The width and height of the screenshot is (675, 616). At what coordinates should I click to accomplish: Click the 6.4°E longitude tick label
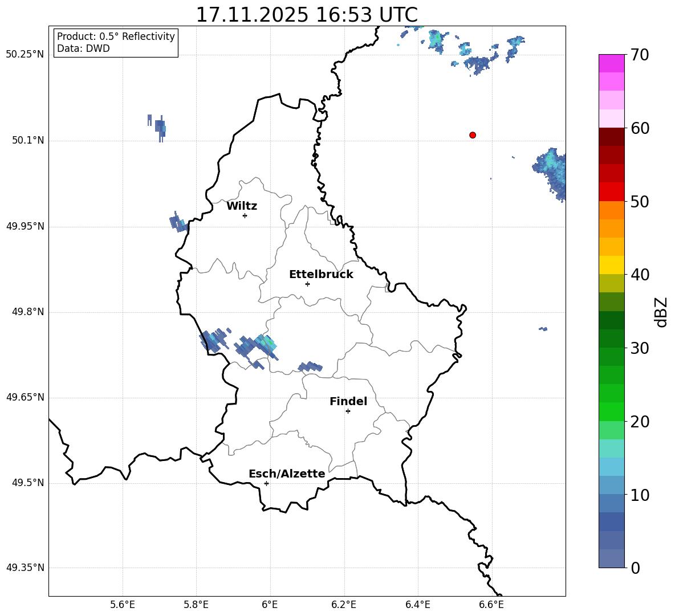pyautogui.click(x=417, y=605)
